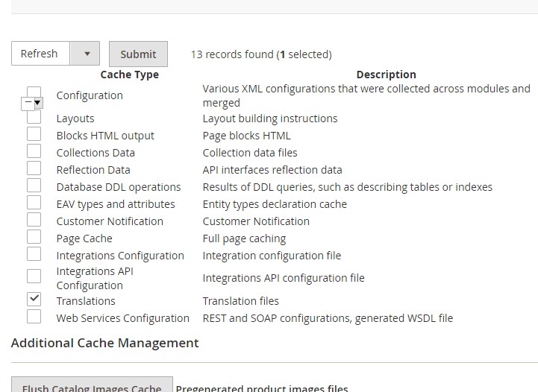Enable the Reflection Data checkbox
Viewport: 538px width, 392px height.
click(x=34, y=168)
